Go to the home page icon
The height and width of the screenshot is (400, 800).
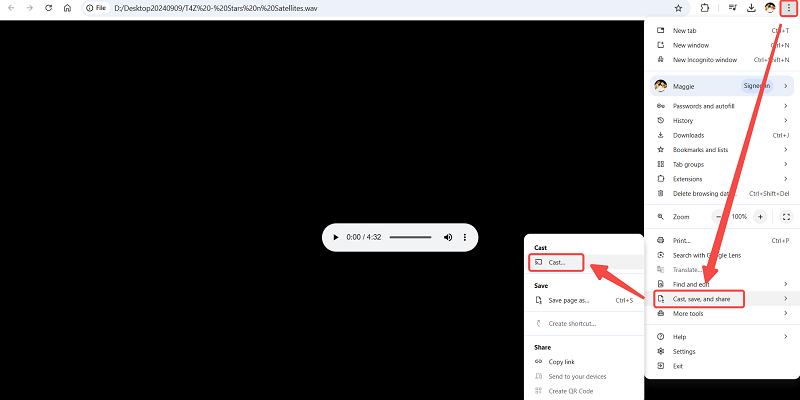click(67, 8)
